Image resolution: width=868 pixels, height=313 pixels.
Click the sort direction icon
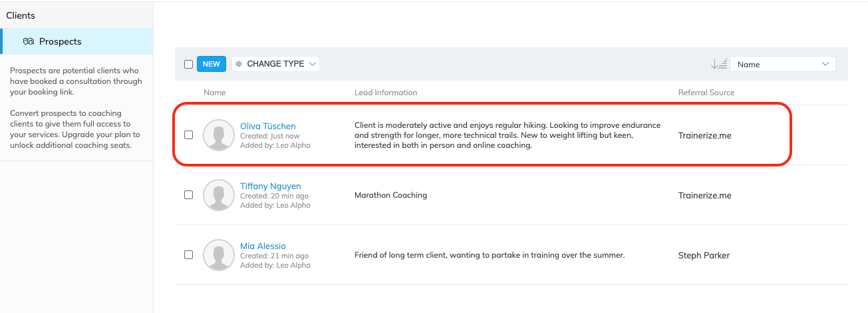tap(718, 64)
